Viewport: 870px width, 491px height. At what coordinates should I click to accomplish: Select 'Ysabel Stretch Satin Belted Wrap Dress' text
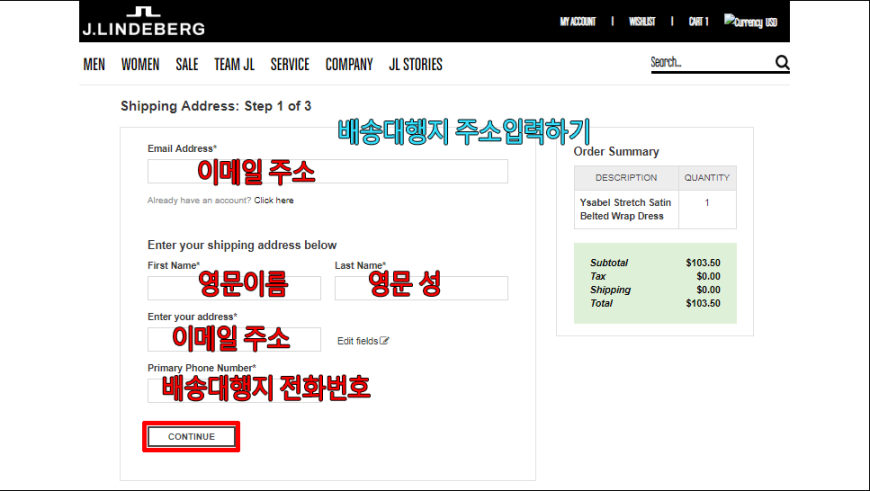[x=625, y=209]
